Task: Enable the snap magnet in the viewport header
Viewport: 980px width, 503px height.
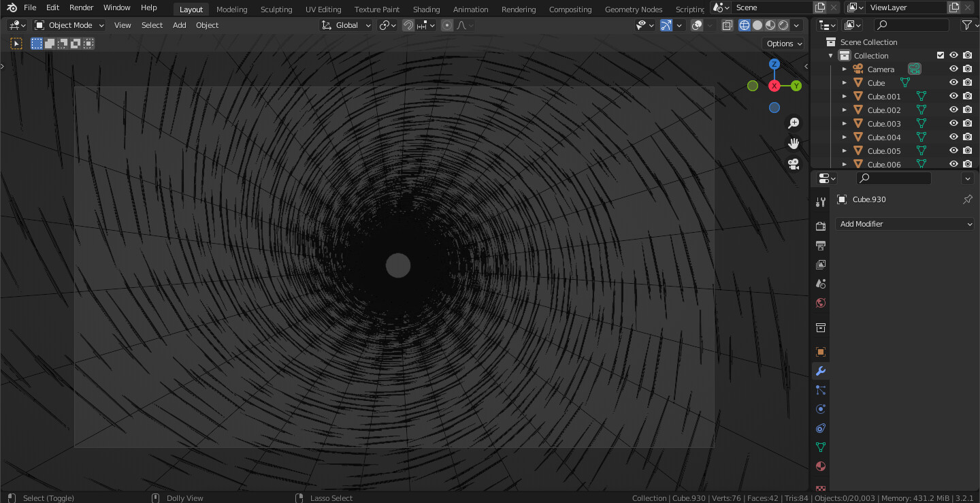Action: pyautogui.click(x=407, y=25)
